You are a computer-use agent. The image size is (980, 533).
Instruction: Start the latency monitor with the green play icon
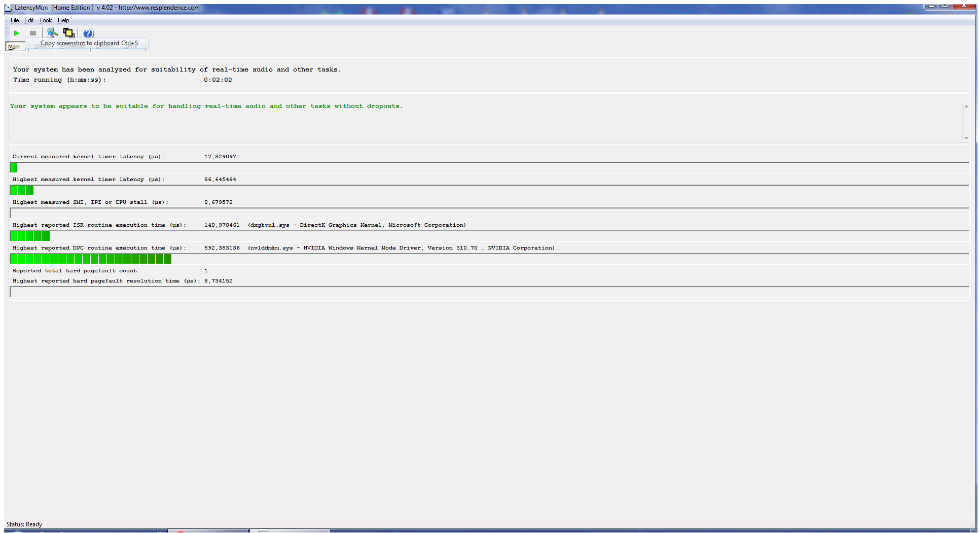(x=17, y=33)
